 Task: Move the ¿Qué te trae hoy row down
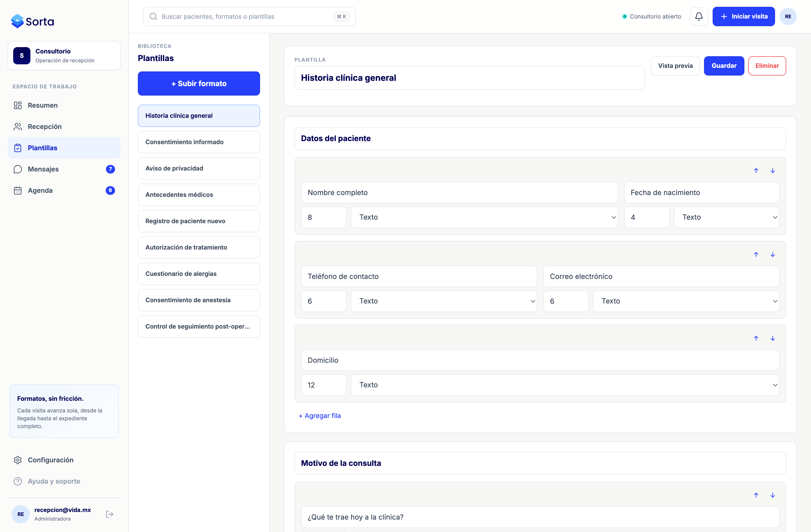tap(772, 495)
